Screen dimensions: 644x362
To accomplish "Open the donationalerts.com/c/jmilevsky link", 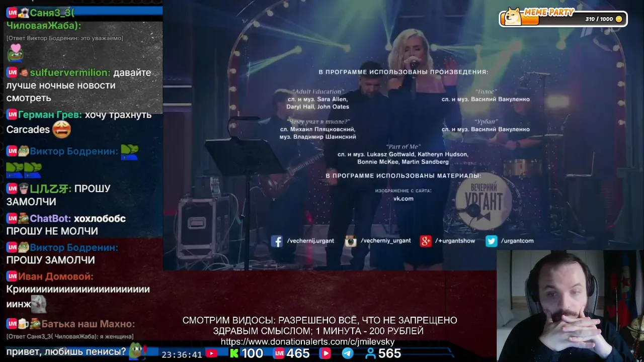I will coord(307,342).
